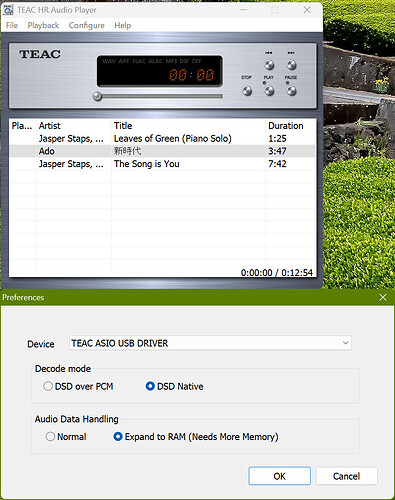Open the Playback menu
Image resolution: width=395 pixels, height=500 pixels.
coord(43,25)
